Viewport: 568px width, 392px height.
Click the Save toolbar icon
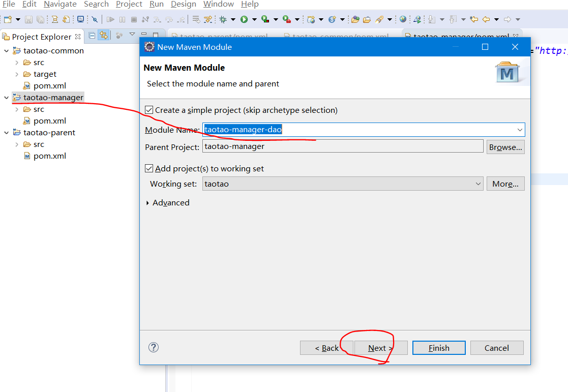(x=28, y=19)
